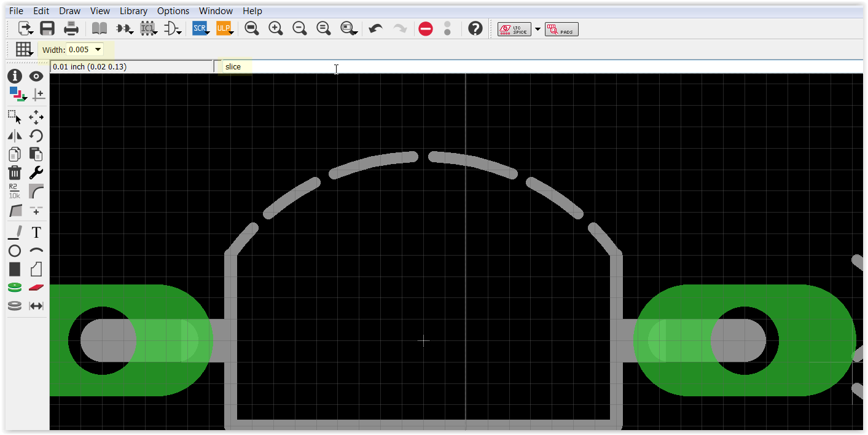
Task: Select the Text tool
Action: click(36, 232)
